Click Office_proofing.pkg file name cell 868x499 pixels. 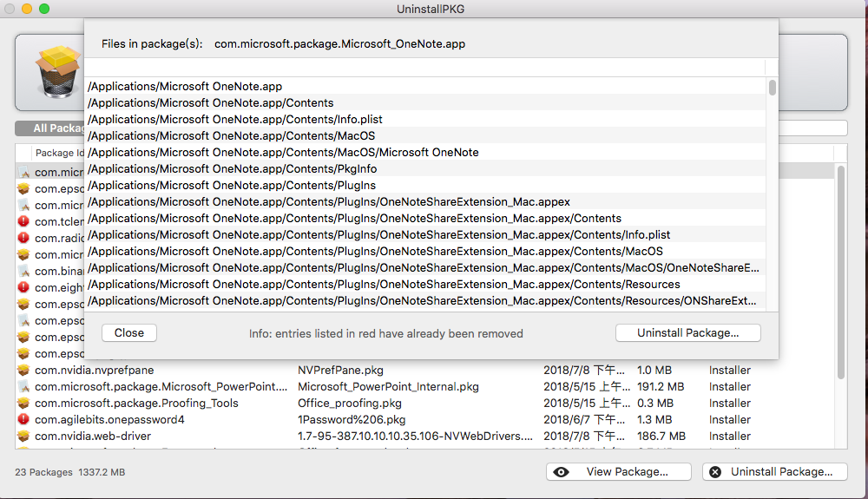[349, 404]
